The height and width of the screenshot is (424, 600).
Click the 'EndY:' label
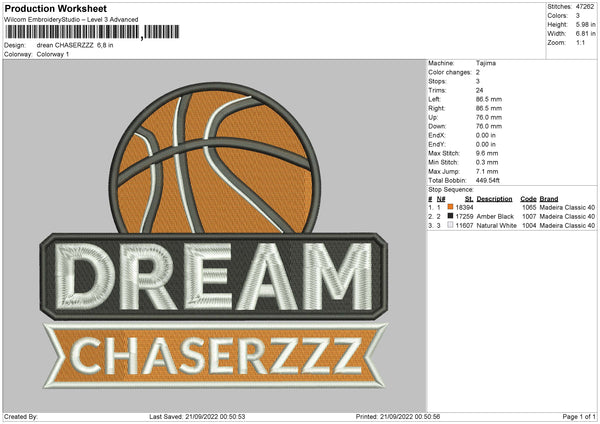click(437, 144)
